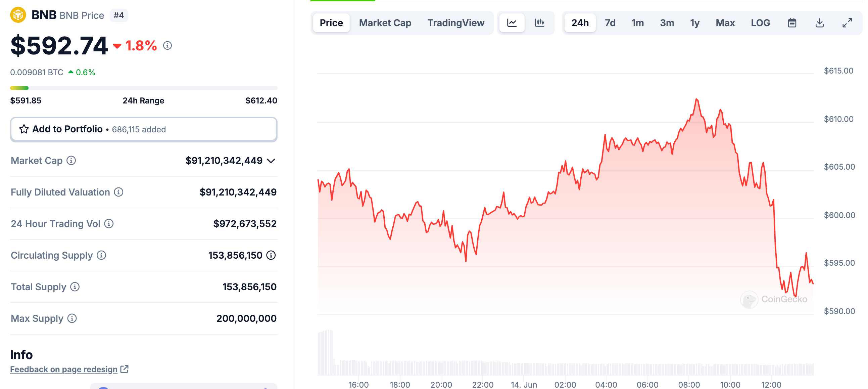Click the 24h Range progress bar
The width and height of the screenshot is (868, 389).
(144, 88)
